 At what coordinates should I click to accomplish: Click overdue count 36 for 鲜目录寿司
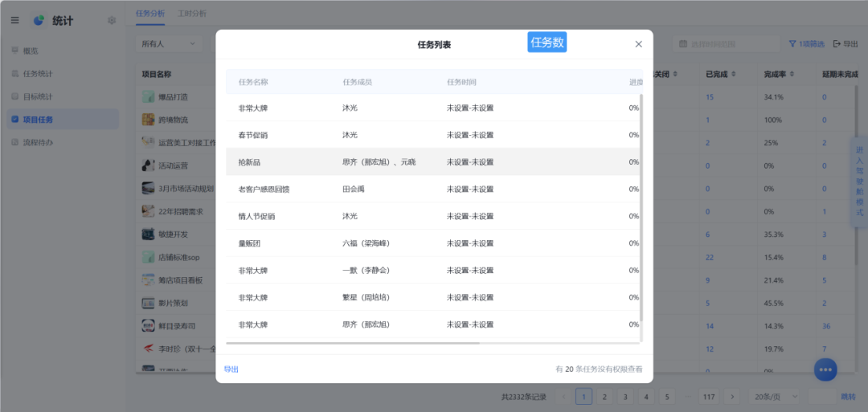tap(826, 326)
